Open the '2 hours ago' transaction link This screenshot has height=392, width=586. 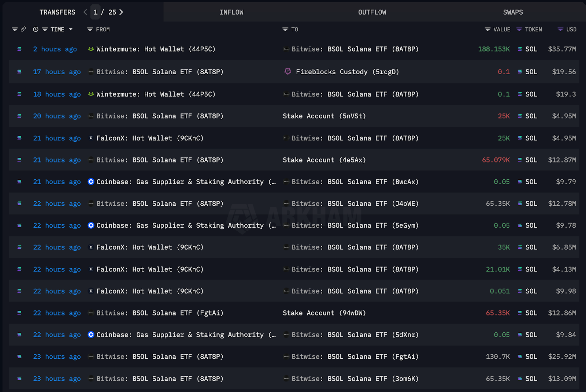55,49
